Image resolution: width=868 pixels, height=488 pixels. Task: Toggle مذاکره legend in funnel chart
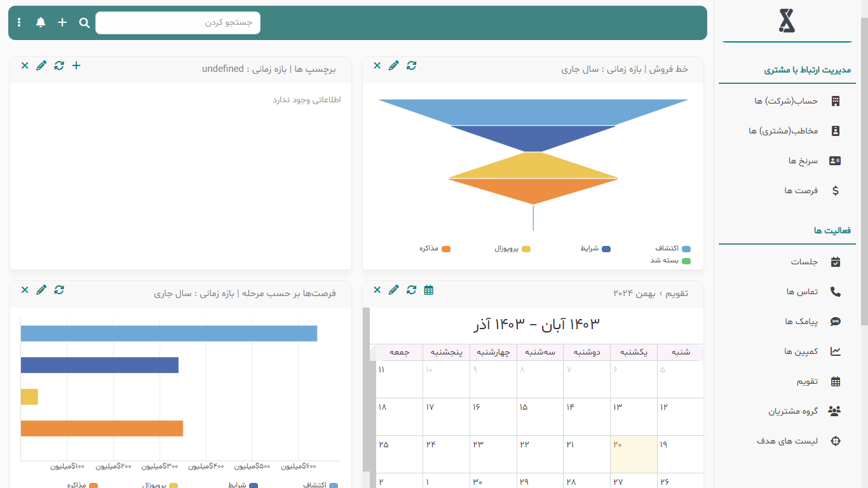click(x=435, y=248)
